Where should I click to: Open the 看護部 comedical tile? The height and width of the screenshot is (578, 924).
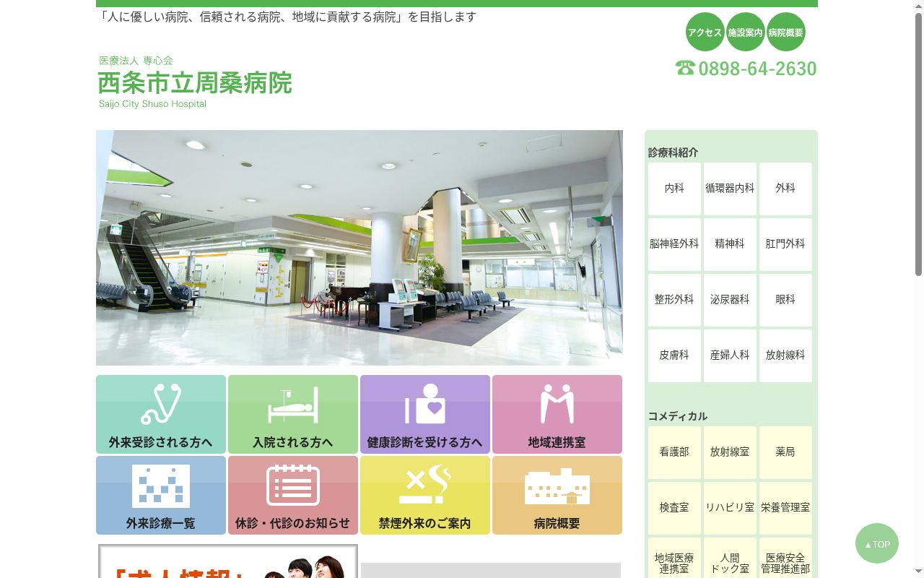pos(674,452)
